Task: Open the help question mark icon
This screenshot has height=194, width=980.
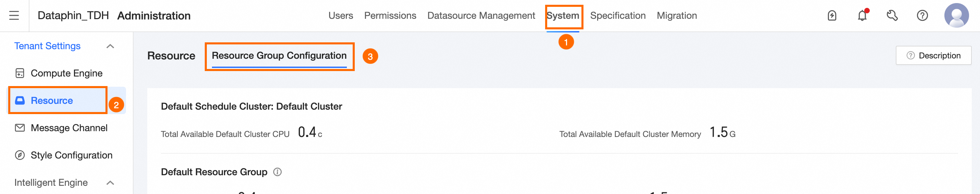Action: coord(922,16)
